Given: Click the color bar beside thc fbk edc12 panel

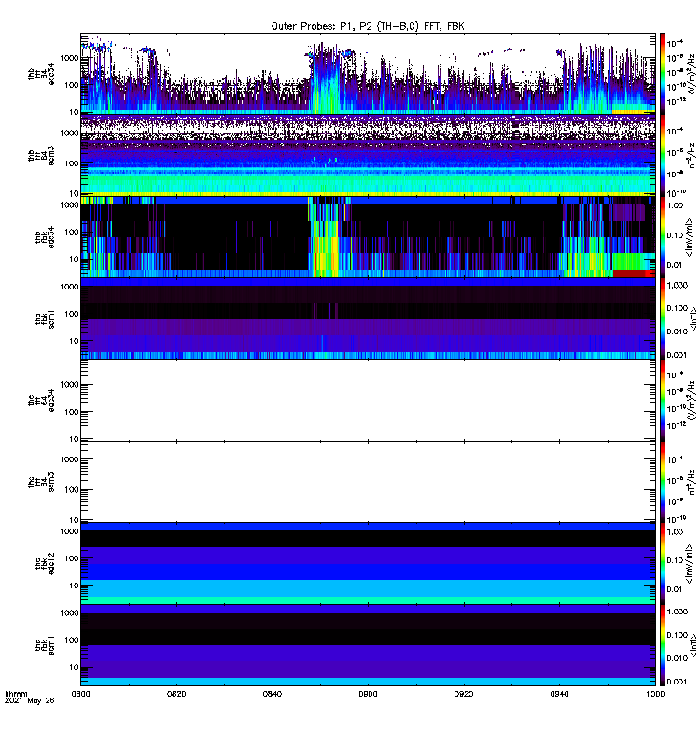Looking at the screenshot, I should point(663,564).
